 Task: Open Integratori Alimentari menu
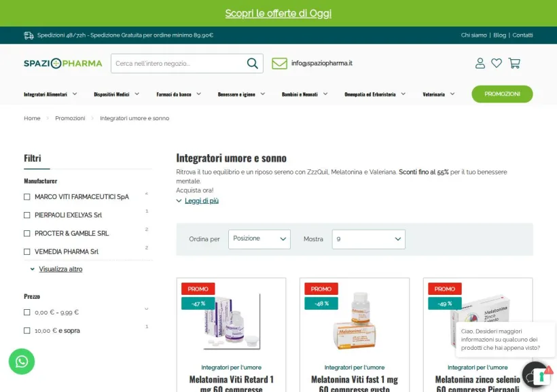tap(46, 94)
